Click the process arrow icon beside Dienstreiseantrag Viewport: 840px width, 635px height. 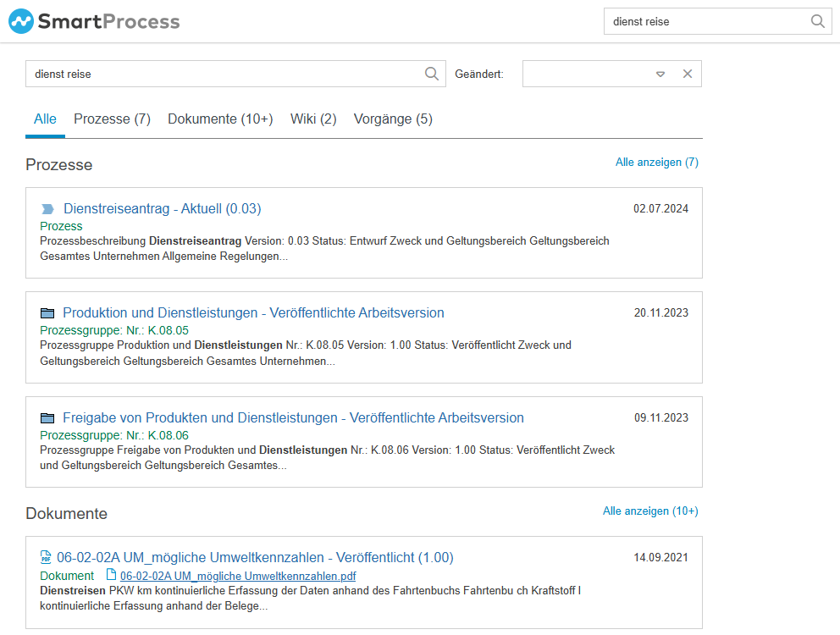pyautogui.click(x=47, y=209)
